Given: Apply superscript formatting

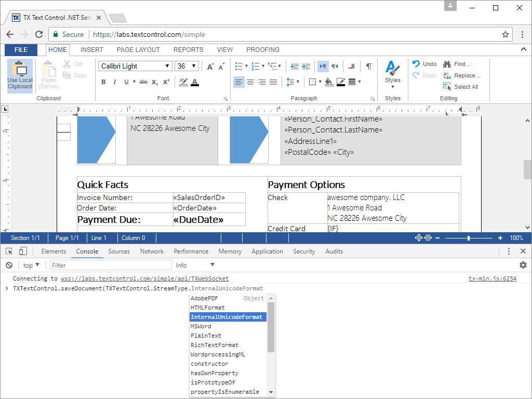Looking at the screenshot, I should (x=166, y=82).
